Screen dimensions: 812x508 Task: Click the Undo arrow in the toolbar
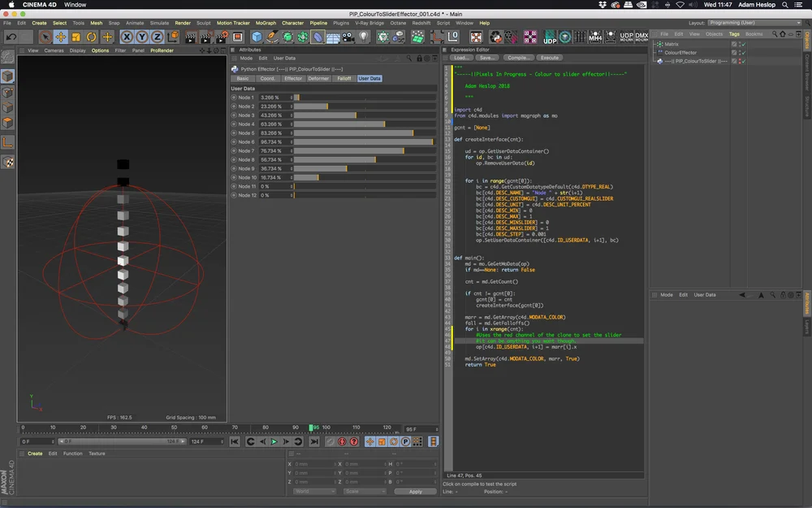click(x=11, y=37)
